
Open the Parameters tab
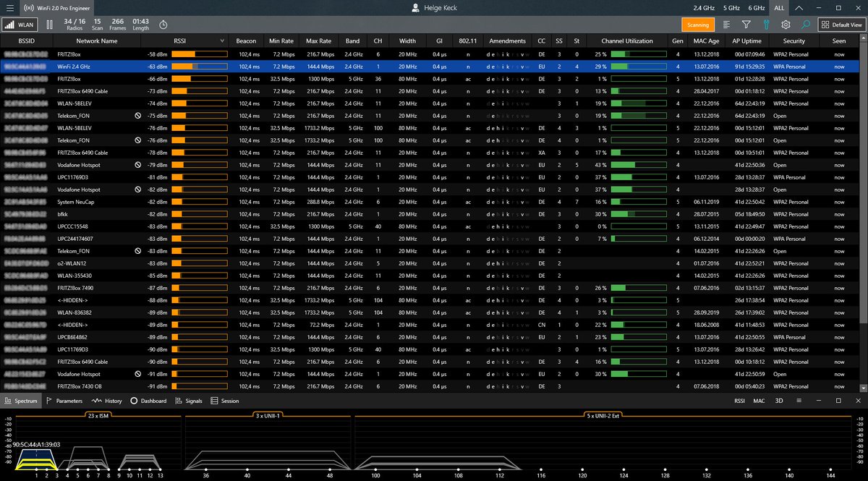pos(64,401)
